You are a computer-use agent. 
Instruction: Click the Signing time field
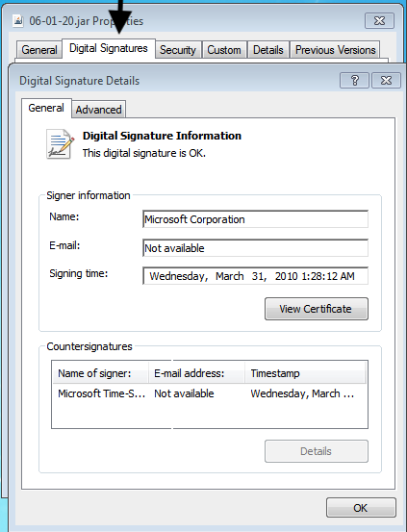coord(255,276)
